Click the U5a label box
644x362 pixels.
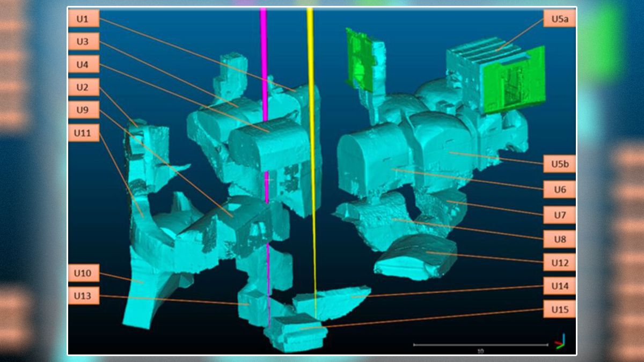(559, 18)
